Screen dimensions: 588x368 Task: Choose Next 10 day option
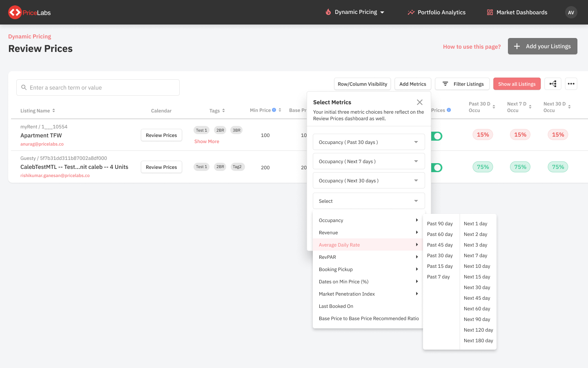(477, 266)
